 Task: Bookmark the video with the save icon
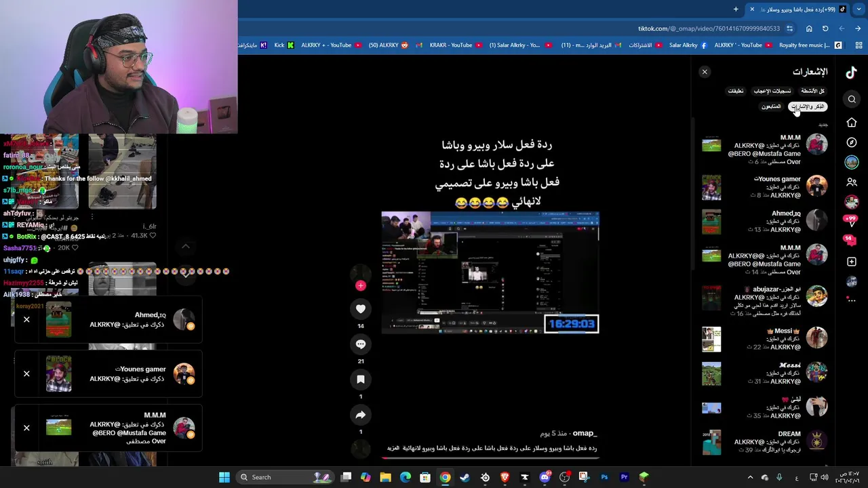361,380
